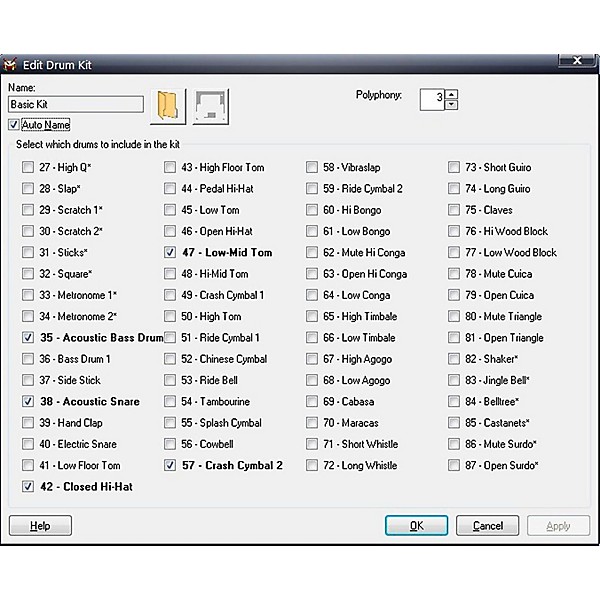Click the Cancel button
The image size is (600, 600).
(x=488, y=526)
